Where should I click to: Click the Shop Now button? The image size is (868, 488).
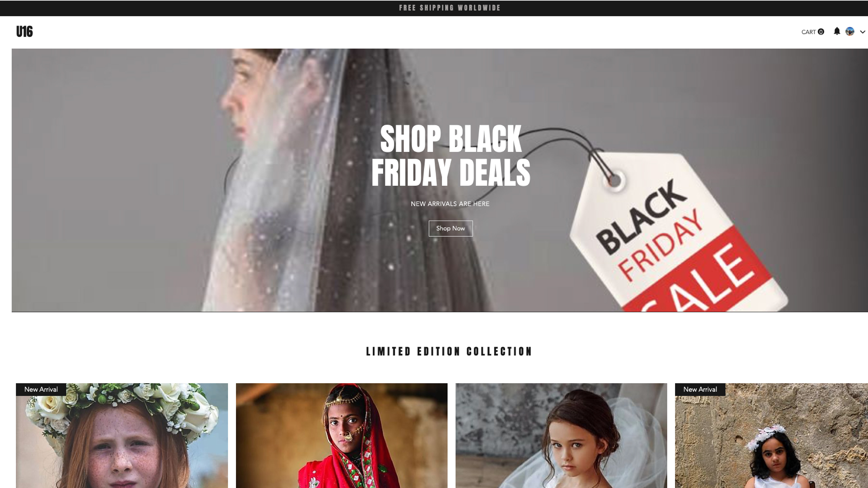coord(451,228)
